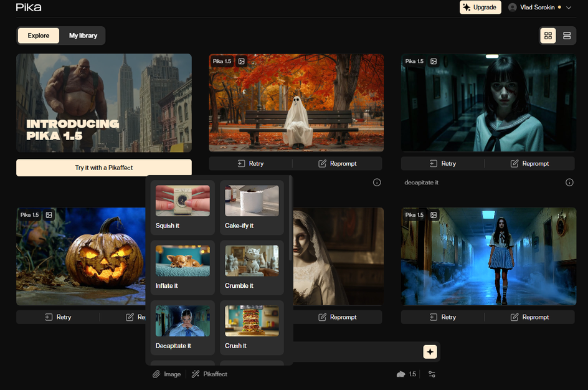Screen dimensions: 588x390
Task: Select the Inflate it Pikaffect
Action: tap(183, 267)
